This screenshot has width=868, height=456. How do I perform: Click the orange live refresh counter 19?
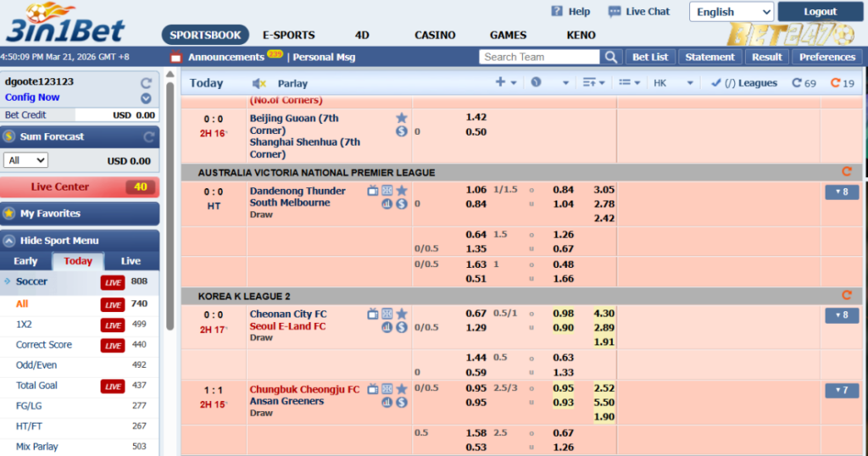coord(842,83)
